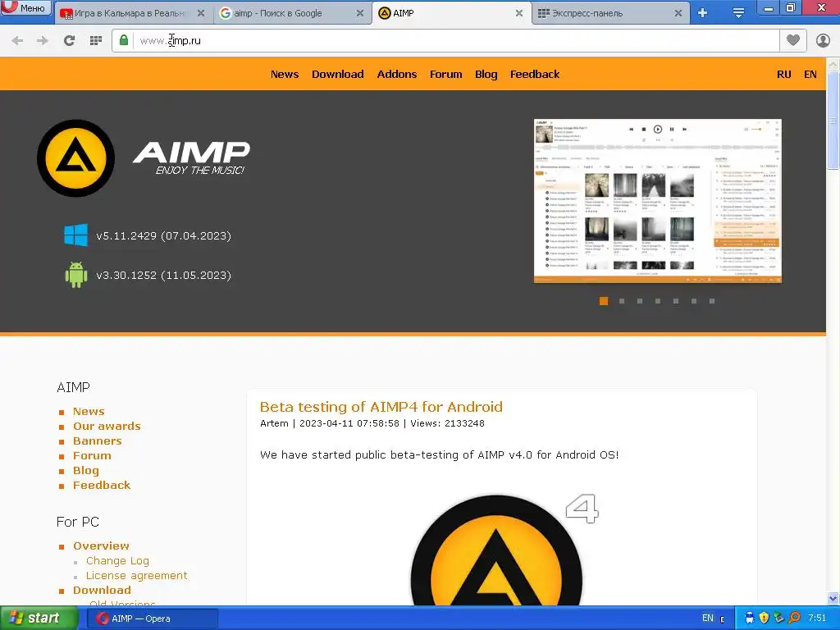Image resolution: width=840 pixels, height=630 pixels.
Task: Switch to the Игра в Кальмара tab
Action: [131, 13]
